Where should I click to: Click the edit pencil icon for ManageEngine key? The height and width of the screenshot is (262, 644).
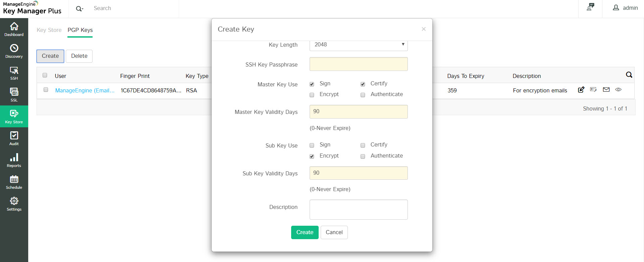[581, 90]
